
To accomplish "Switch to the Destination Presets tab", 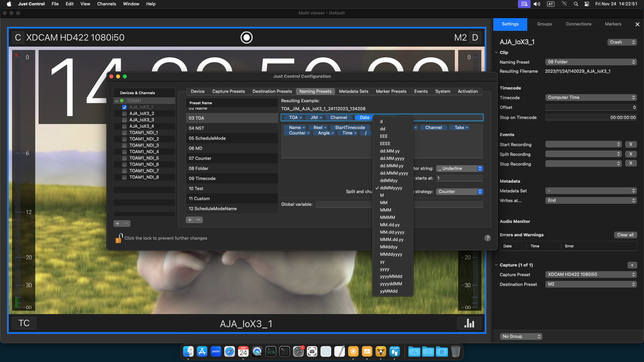I will coord(272,92).
